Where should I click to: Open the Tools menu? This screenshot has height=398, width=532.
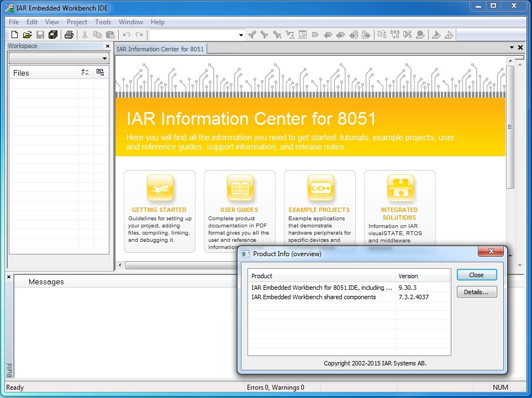(103, 22)
